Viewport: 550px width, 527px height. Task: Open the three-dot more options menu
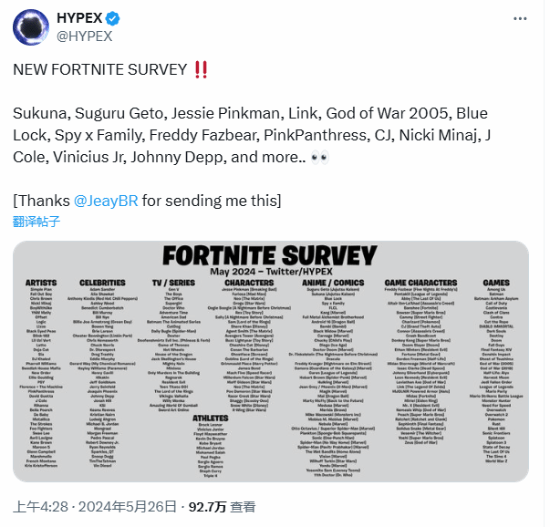[519, 19]
